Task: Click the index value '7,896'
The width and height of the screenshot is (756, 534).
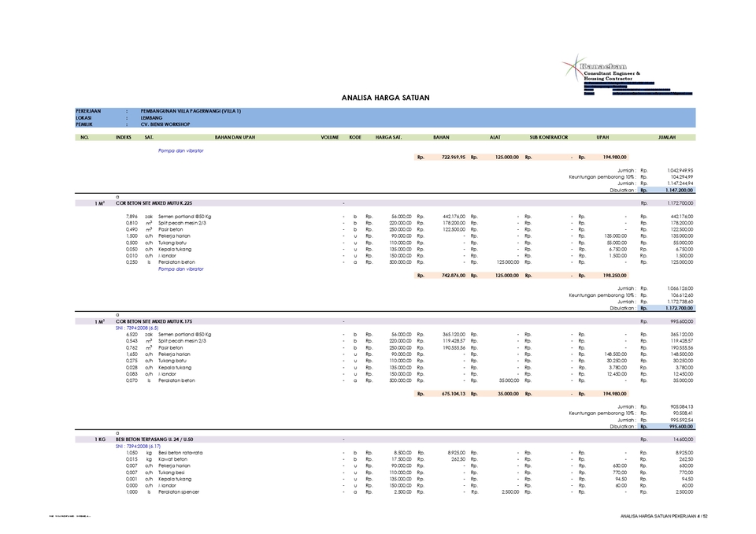Action: pos(132,217)
